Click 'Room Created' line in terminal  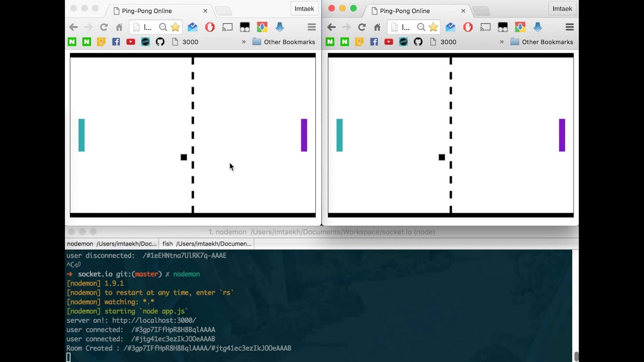point(179,348)
